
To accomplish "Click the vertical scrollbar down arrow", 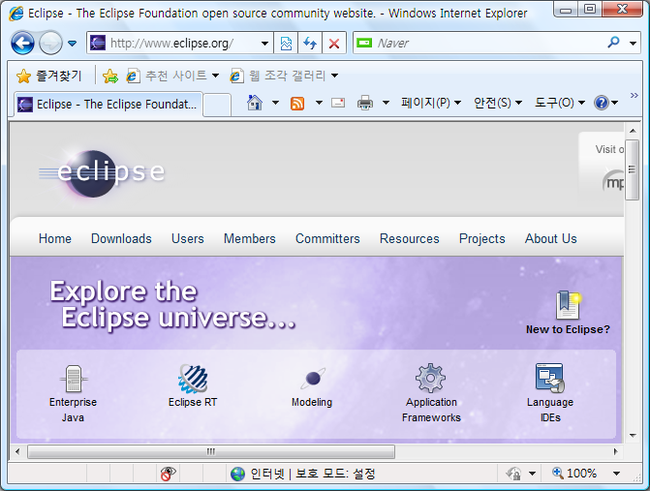I will (633, 435).
